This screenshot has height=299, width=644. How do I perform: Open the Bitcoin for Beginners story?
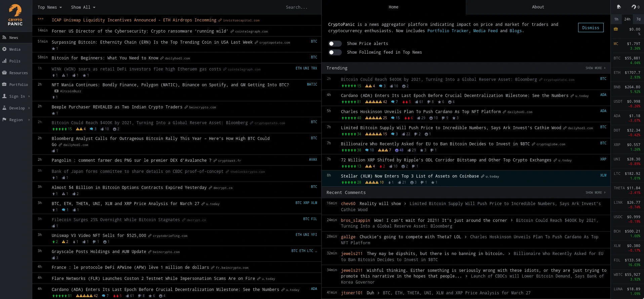(105, 58)
